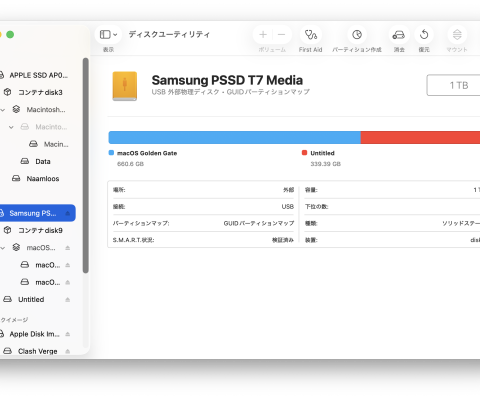The image size is (480, 399).
Task: Click the Naamloos volume drive icon
Action: coord(16,178)
